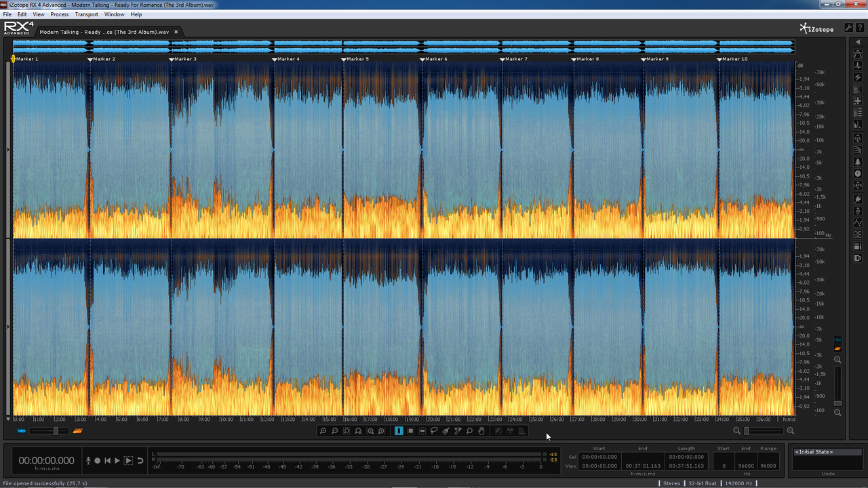Viewport: 868px width, 488px height.
Task: Toggle the frequency ruler scale icon
Action: point(837,348)
